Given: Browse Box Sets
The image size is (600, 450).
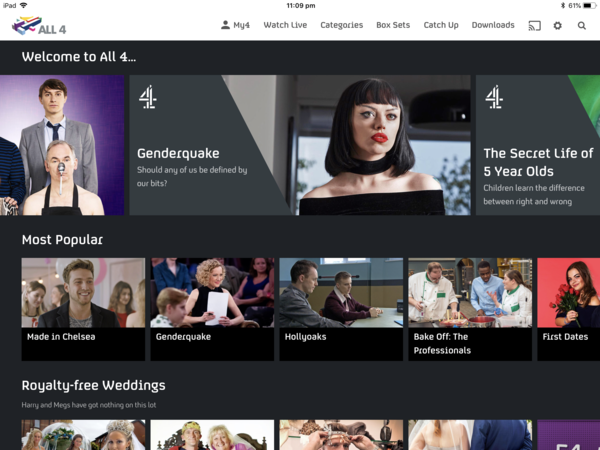Looking at the screenshot, I should pyautogui.click(x=393, y=25).
